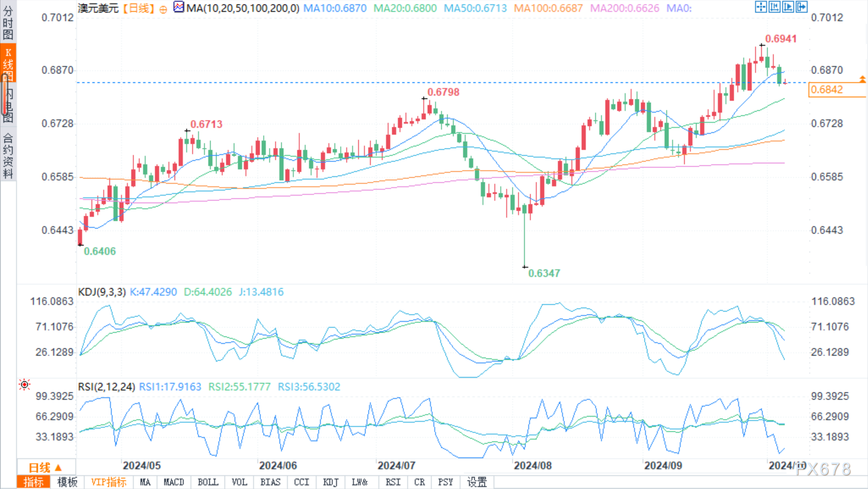Image resolution: width=868 pixels, height=489 pixels.
Task: Open the 日线 period dropdown
Action: 46,468
